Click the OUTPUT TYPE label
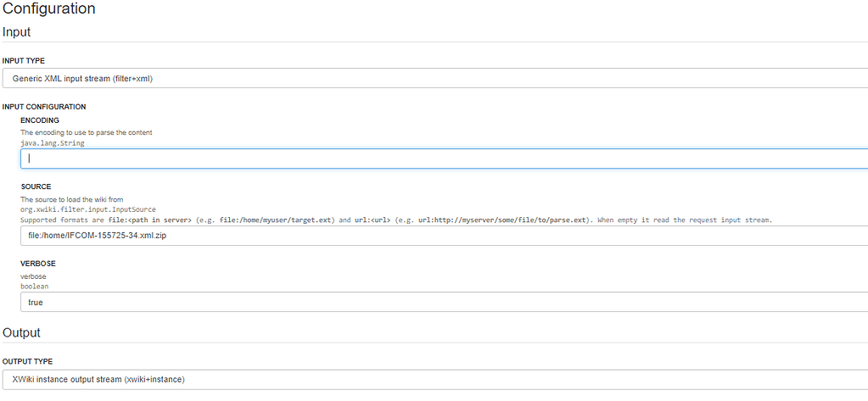The image size is (868, 401). pos(27,361)
